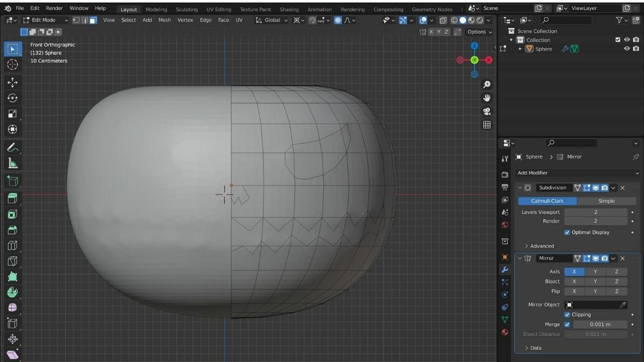Select the Extrude Region tool
Viewport: 644px width, 362px height.
click(12, 198)
